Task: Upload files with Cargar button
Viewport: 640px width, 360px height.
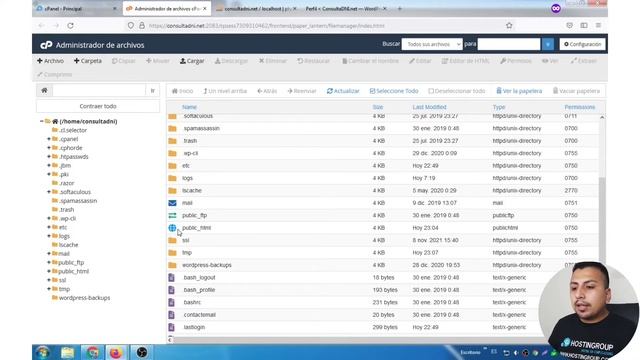Action: pyautogui.click(x=192, y=61)
